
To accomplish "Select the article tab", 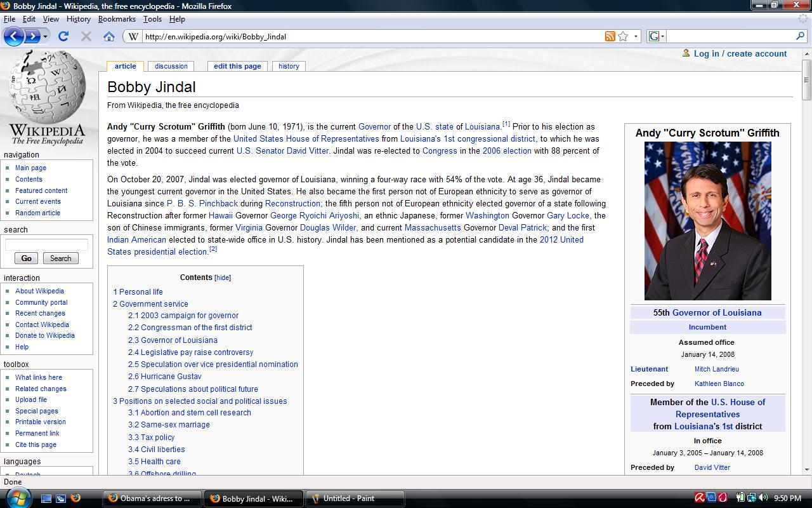I will [126, 66].
